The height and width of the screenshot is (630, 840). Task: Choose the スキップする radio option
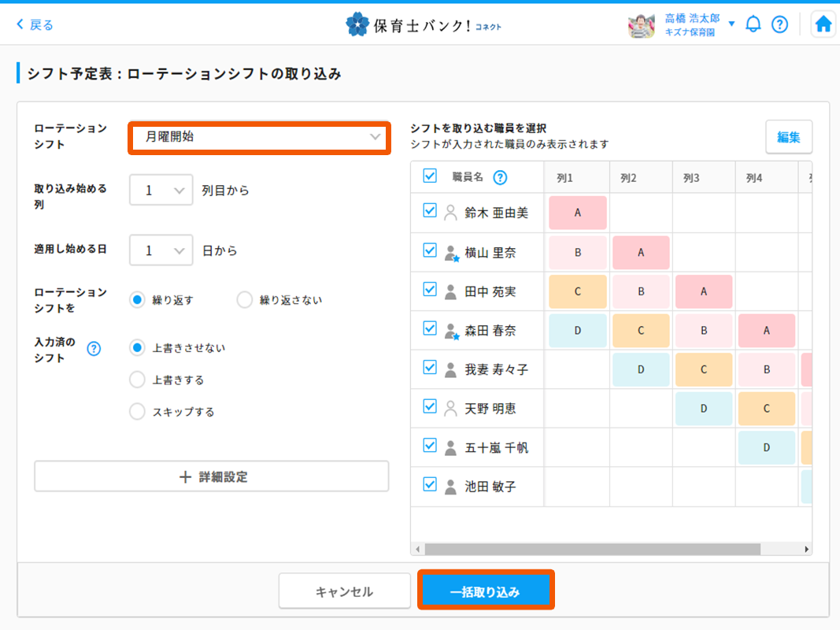coord(137,411)
